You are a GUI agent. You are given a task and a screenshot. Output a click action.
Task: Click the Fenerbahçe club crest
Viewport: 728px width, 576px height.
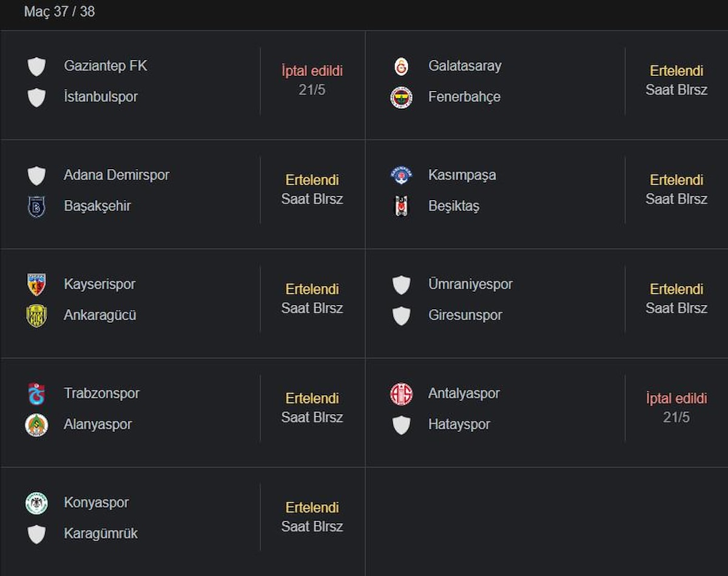coord(401,98)
